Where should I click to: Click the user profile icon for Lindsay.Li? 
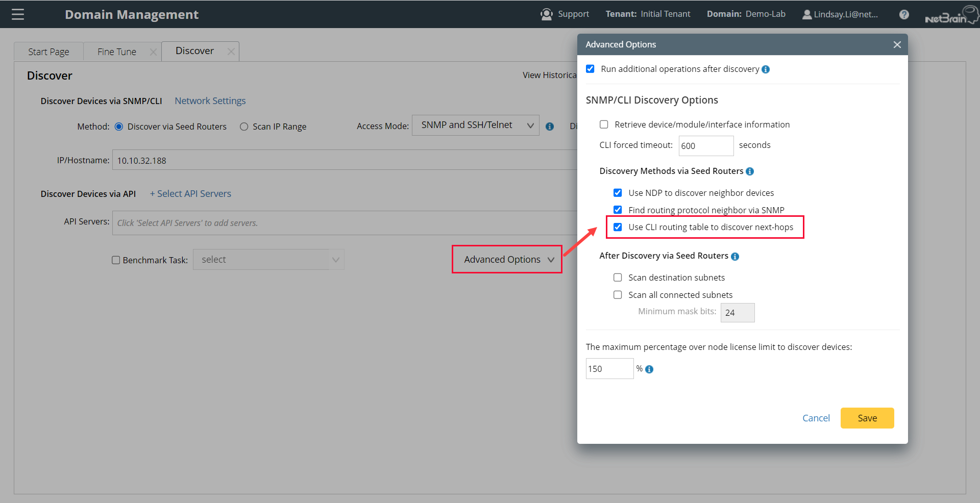click(x=807, y=14)
